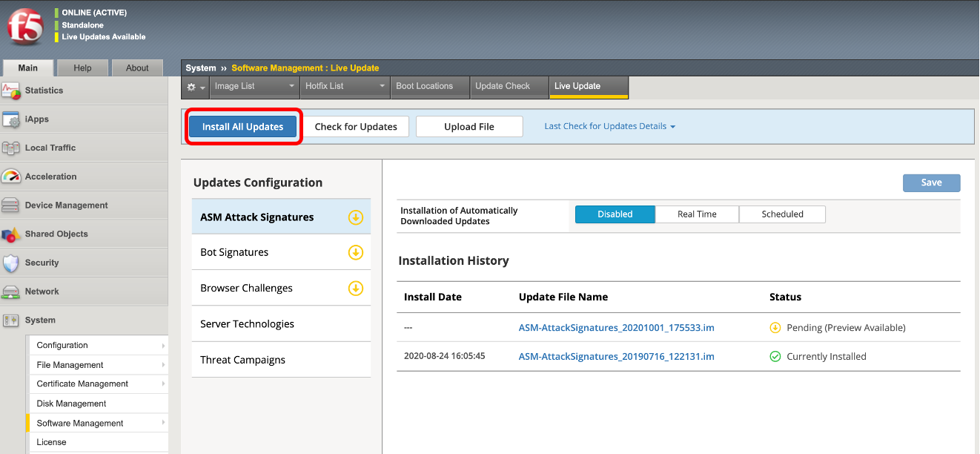Image resolution: width=980 pixels, height=454 pixels.
Task: Click the Network device icon
Action: point(11,292)
